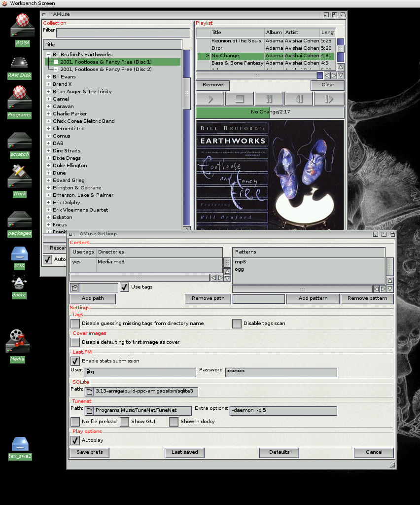Browse for Tunenet path file icon
This screenshot has height=505, width=420.
[x=89, y=411]
